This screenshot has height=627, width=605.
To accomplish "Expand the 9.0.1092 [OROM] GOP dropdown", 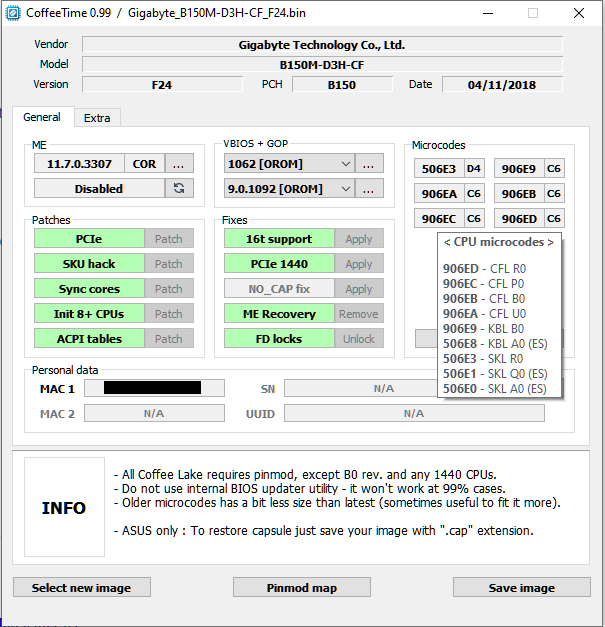I will [x=346, y=188].
